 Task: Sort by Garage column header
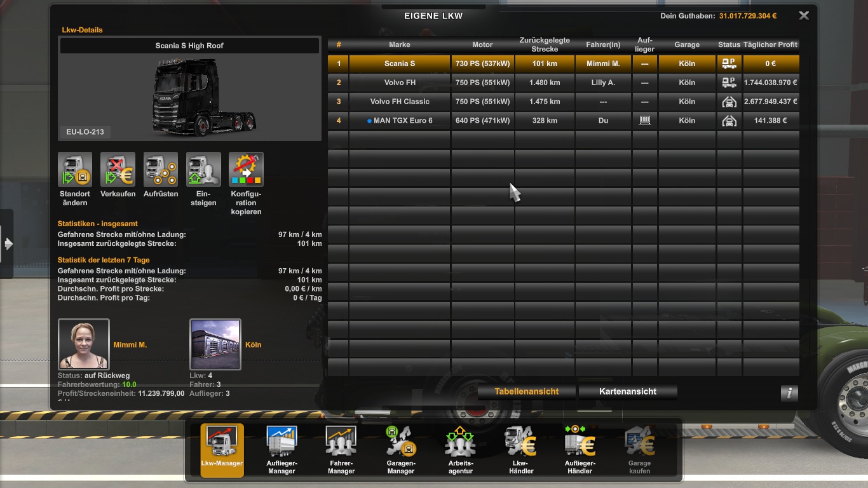pos(687,44)
